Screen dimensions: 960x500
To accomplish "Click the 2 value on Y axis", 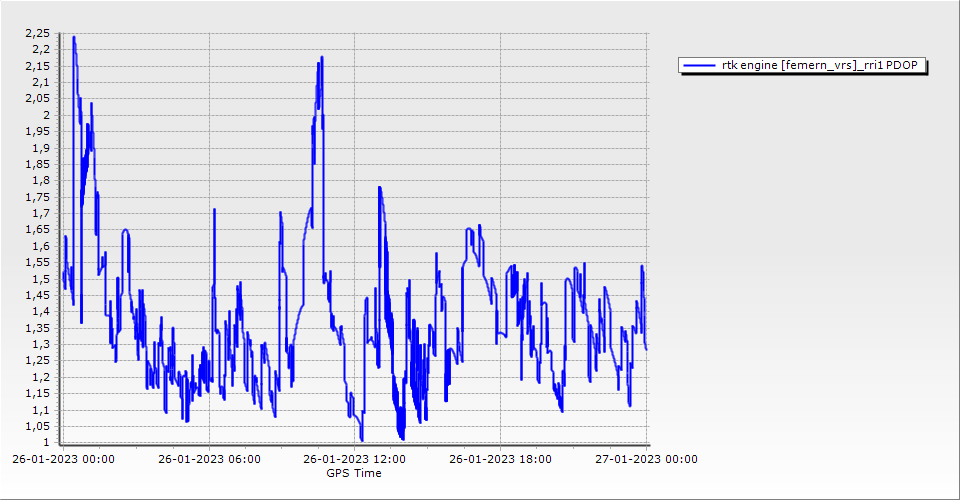I will pyautogui.click(x=44, y=115).
